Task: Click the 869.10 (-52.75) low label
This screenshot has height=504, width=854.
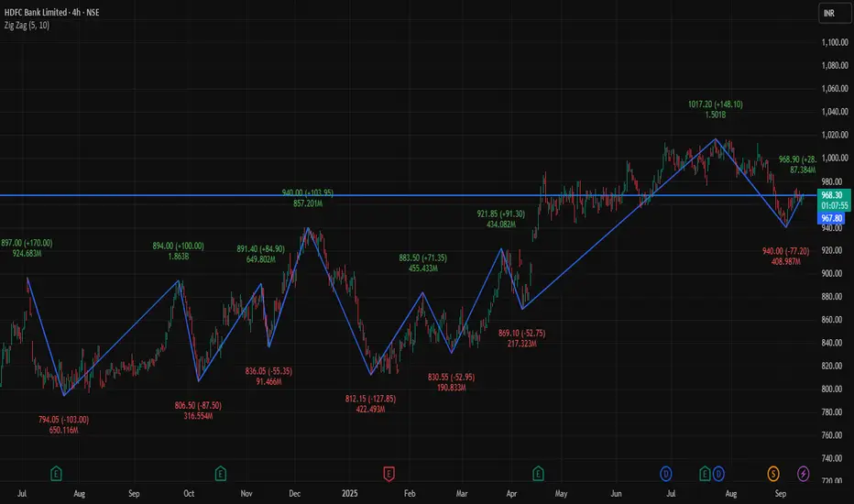Action: pos(521,333)
